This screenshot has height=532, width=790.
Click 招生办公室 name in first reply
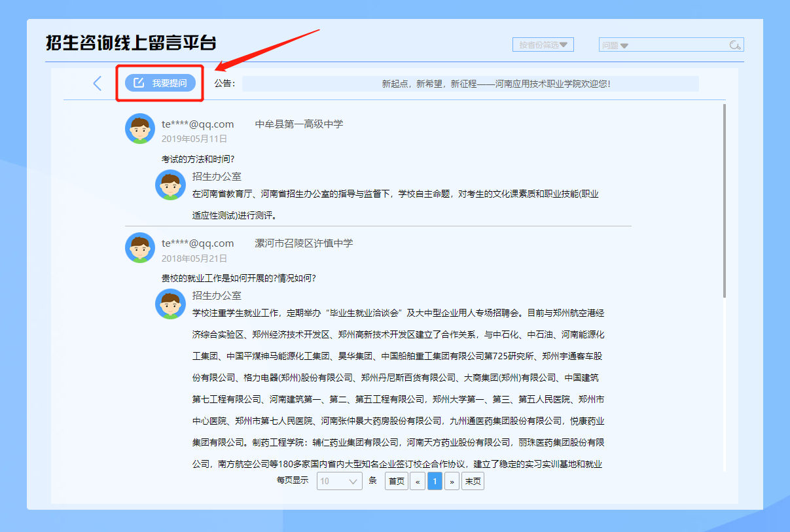coord(217,176)
